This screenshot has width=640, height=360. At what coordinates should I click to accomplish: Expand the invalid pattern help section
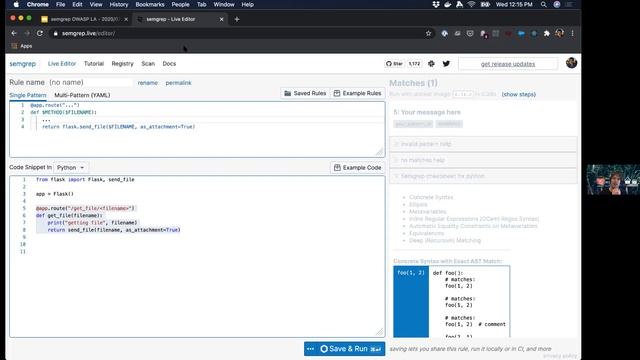[484, 144]
